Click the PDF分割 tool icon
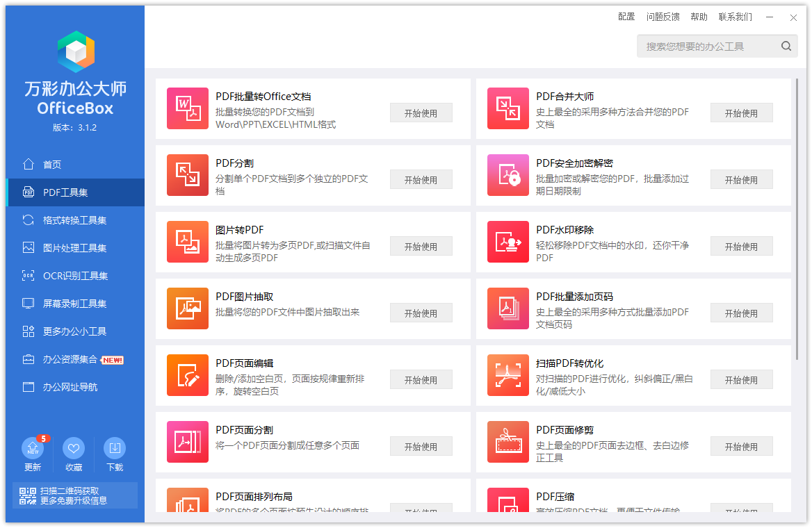The height and width of the screenshot is (528, 812). (x=188, y=175)
